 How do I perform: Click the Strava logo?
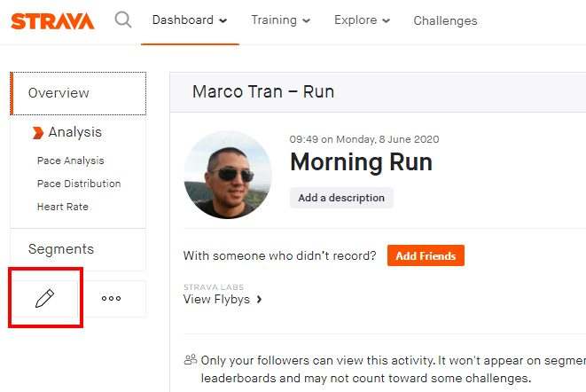point(52,20)
